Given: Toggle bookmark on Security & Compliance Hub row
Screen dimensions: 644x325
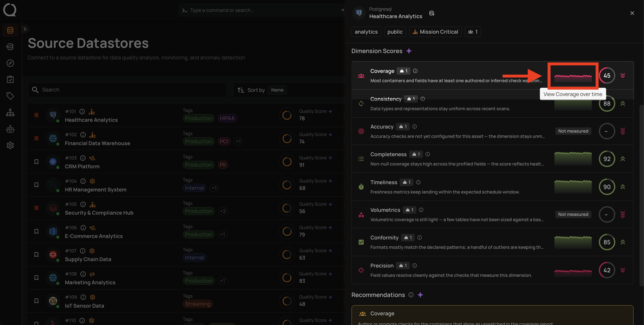Looking at the screenshot, I should [36, 208].
